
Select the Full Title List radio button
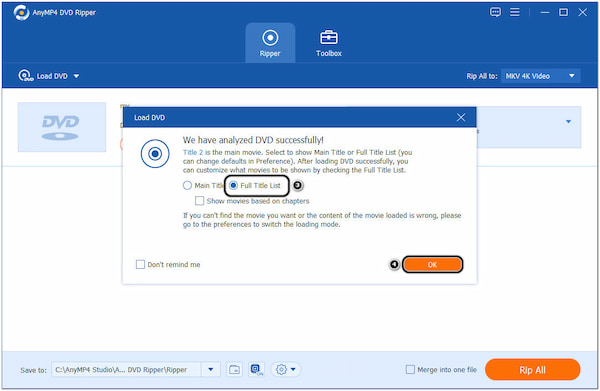pos(233,186)
